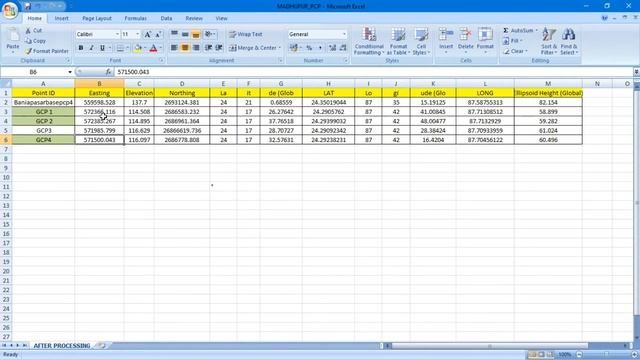
Task: Click column M header
Action: (548, 84)
